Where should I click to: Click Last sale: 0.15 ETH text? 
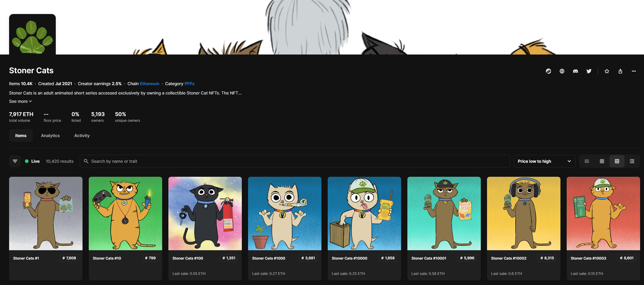[x=587, y=274]
